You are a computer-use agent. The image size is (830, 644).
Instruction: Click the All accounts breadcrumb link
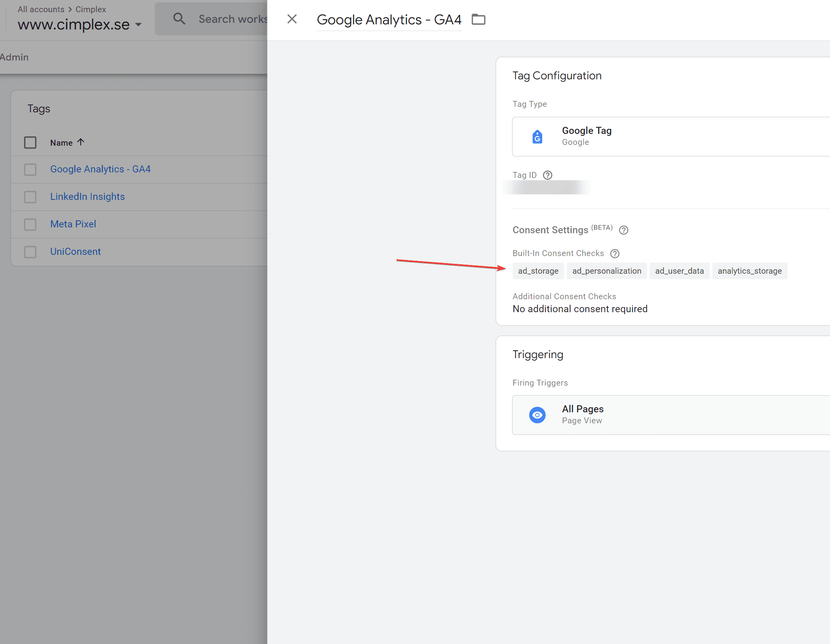point(41,9)
